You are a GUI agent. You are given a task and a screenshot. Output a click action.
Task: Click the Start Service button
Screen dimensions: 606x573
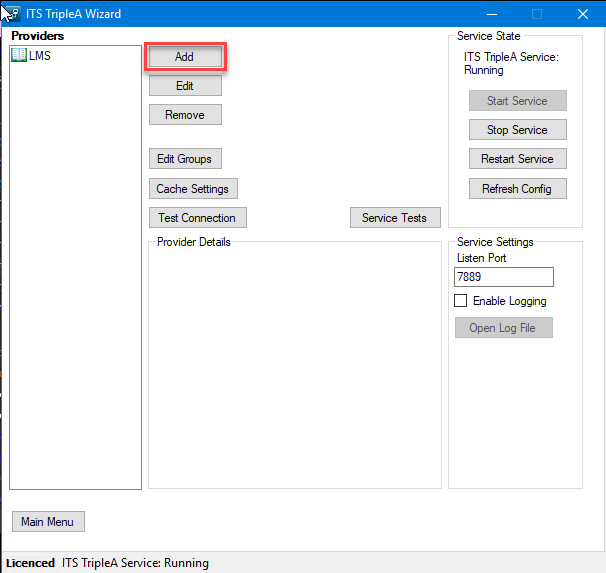point(517,101)
